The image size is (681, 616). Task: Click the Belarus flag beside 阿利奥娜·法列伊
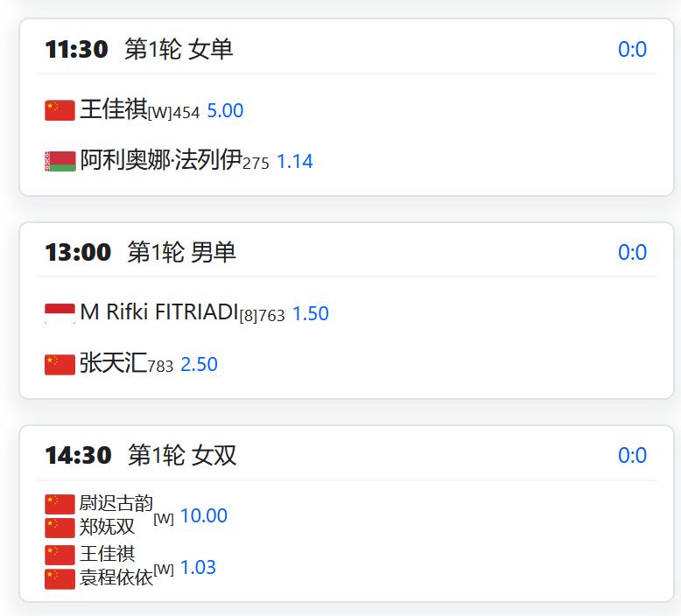(x=60, y=162)
